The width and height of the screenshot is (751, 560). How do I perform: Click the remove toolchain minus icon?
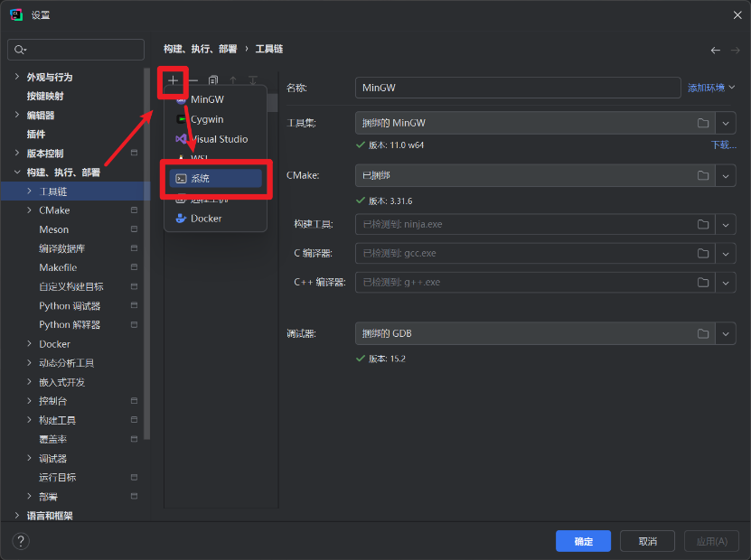pos(193,80)
